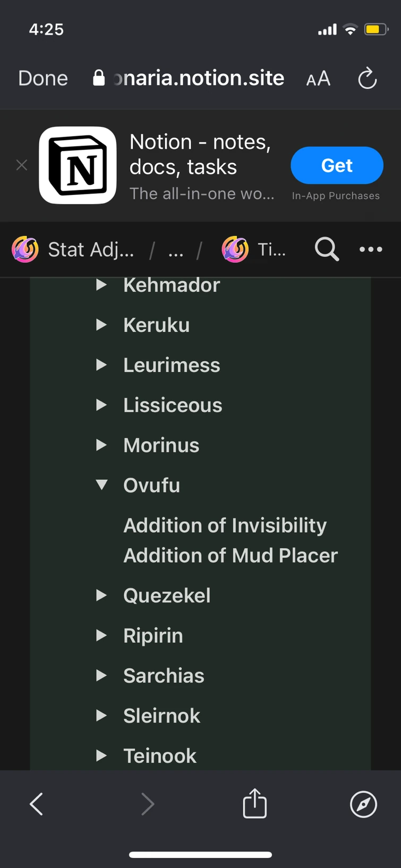Dismiss the Notion app banner
Viewport: 401px width, 868px height.
[22, 165]
